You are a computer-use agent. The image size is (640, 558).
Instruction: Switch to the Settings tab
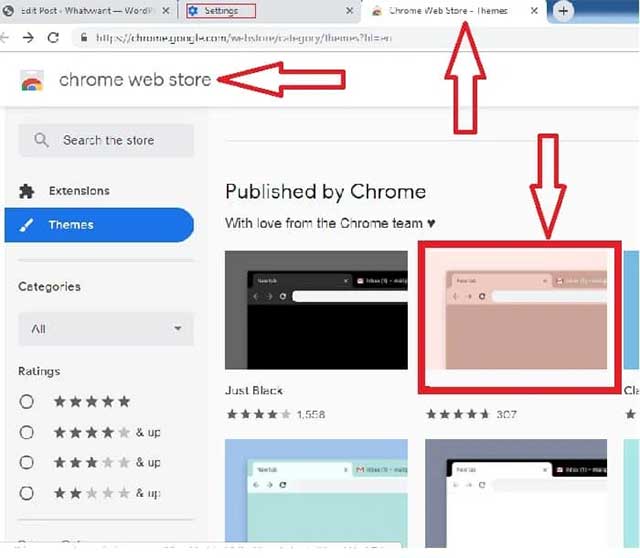269,11
